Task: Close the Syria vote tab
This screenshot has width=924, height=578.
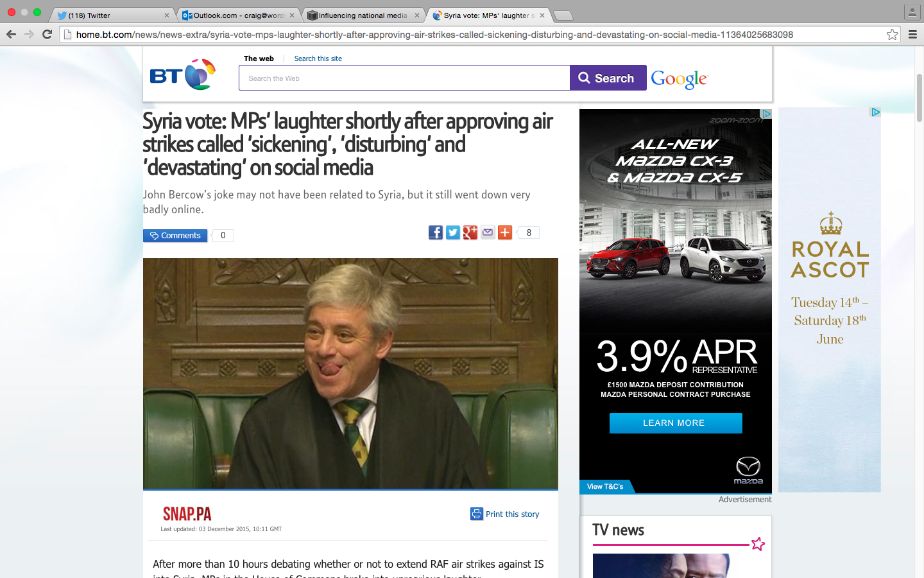Action: click(542, 15)
